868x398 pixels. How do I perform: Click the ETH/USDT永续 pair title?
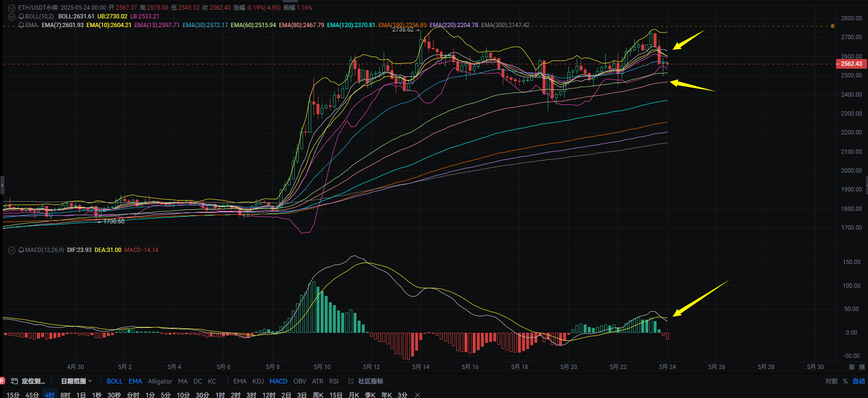coord(38,8)
